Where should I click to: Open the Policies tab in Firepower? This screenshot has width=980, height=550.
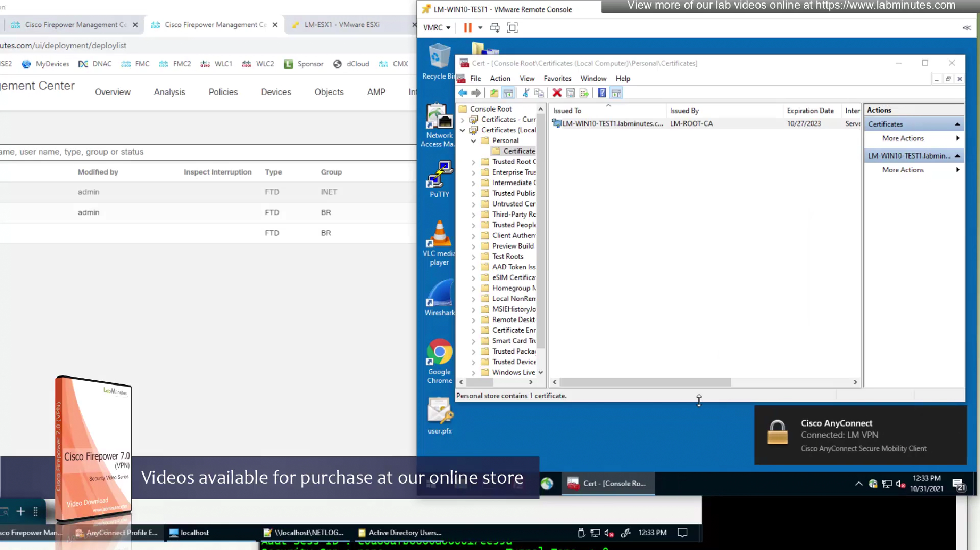tap(223, 92)
